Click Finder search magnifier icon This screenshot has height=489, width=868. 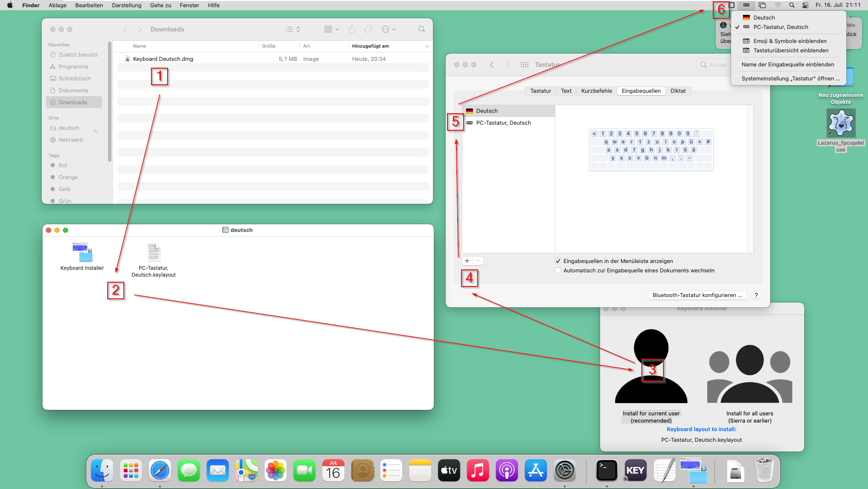click(421, 29)
